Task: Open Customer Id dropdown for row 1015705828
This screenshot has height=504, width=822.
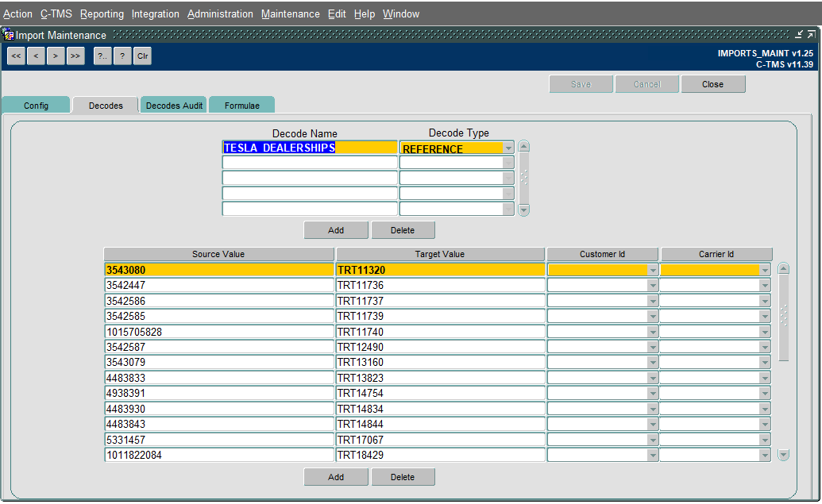Action: coord(653,332)
